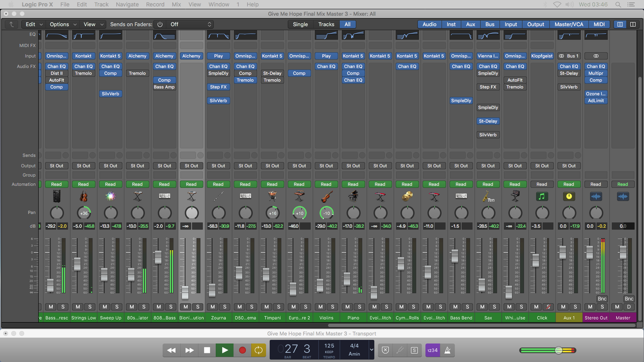Open the File menu
This screenshot has width=644, height=362.
(65, 5)
